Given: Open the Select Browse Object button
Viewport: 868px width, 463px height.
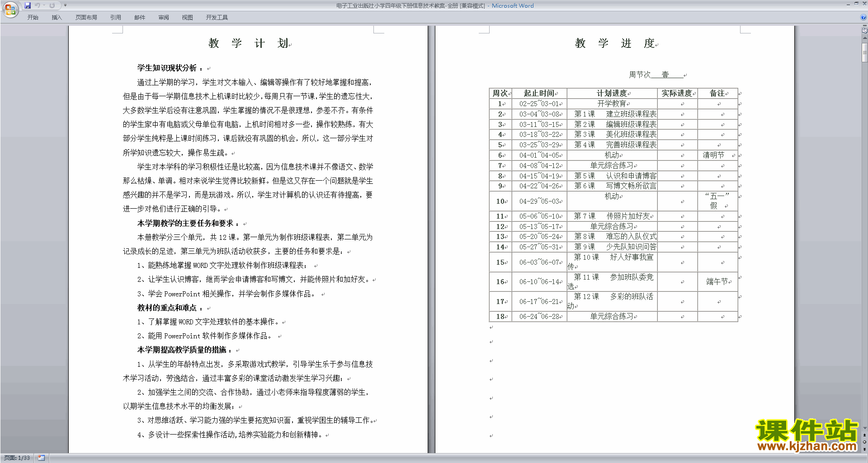Looking at the screenshot, I should coord(864,442).
